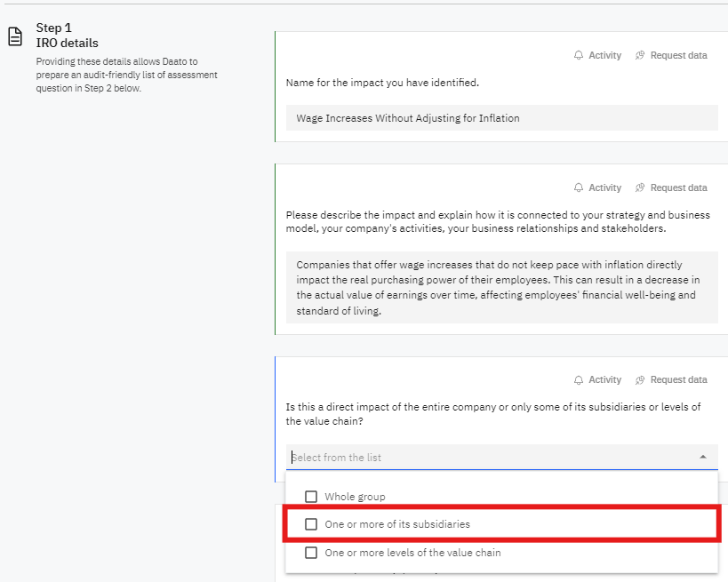Viewport: 728px width, 582px height.
Task: Choose the Whole group option label
Action: (x=355, y=497)
